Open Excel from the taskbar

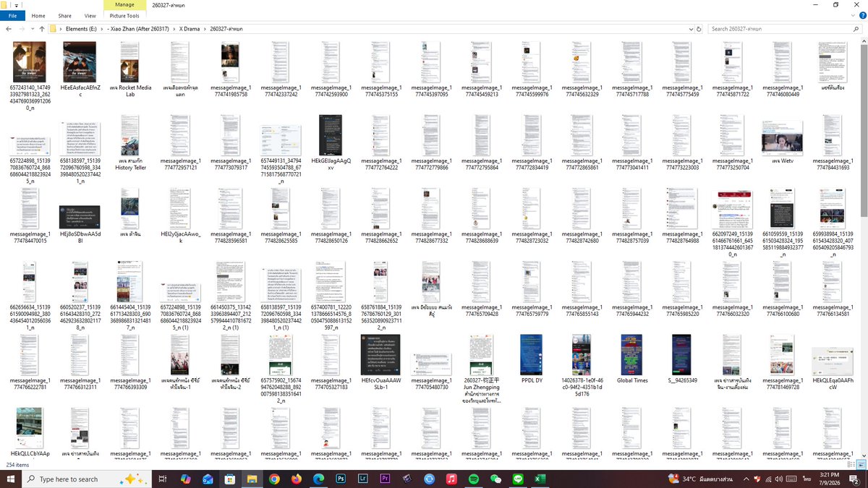click(540, 479)
